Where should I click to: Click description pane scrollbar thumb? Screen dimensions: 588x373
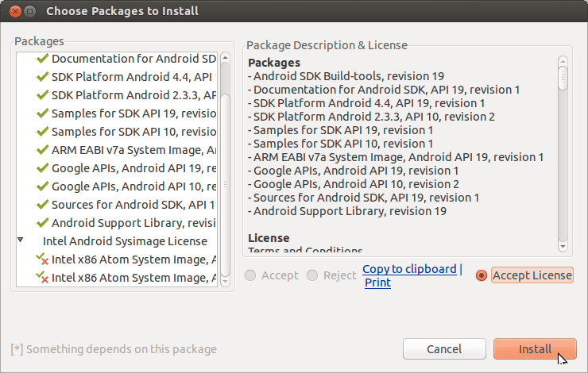point(563,78)
